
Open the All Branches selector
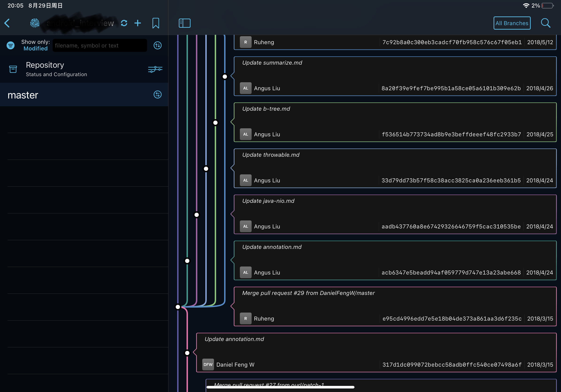[512, 23]
